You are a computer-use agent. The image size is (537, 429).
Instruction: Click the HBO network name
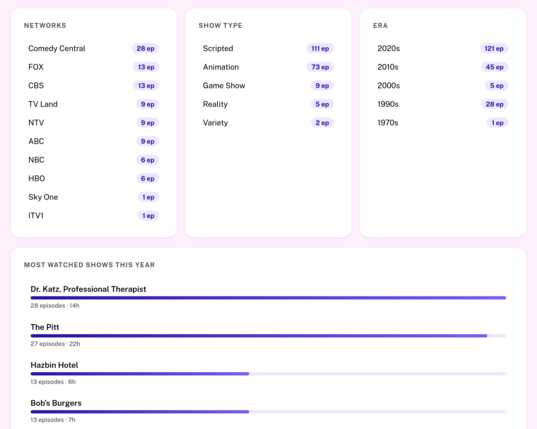(x=37, y=178)
